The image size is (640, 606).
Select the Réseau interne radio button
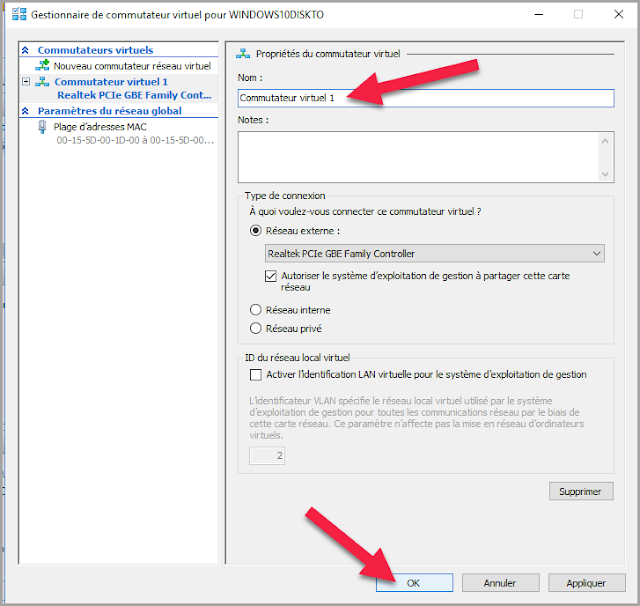click(x=256, y=310)
